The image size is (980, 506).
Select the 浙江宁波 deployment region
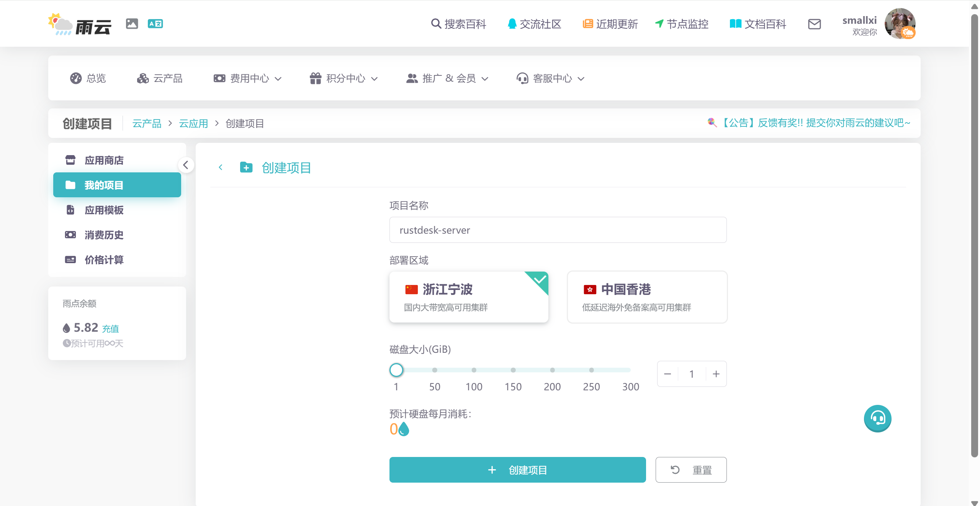pyautogui.click(x=468, y=297)
